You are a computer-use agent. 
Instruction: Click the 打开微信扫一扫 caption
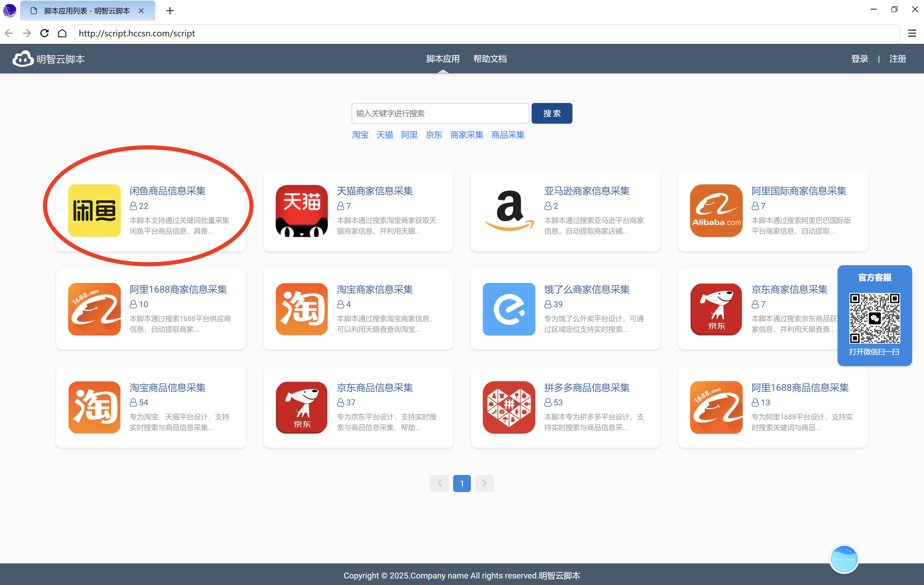(x=874, y=352)
